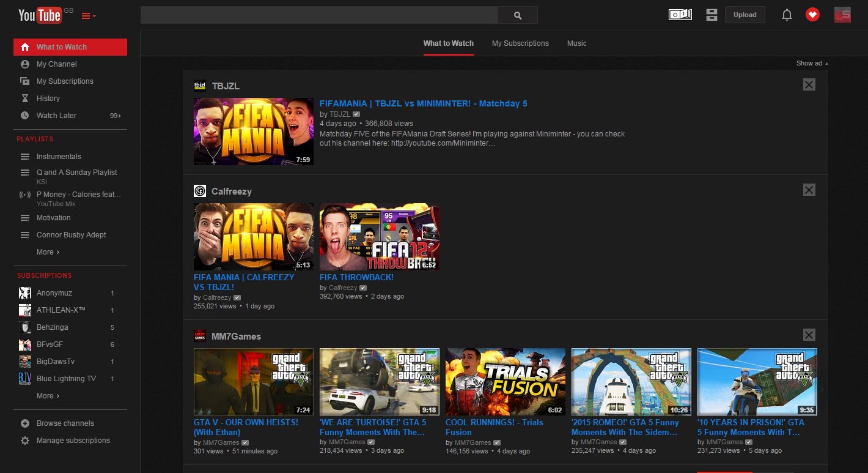Switch to the Music tab
This screenshot has width=868, height=473.
(576, 43)
